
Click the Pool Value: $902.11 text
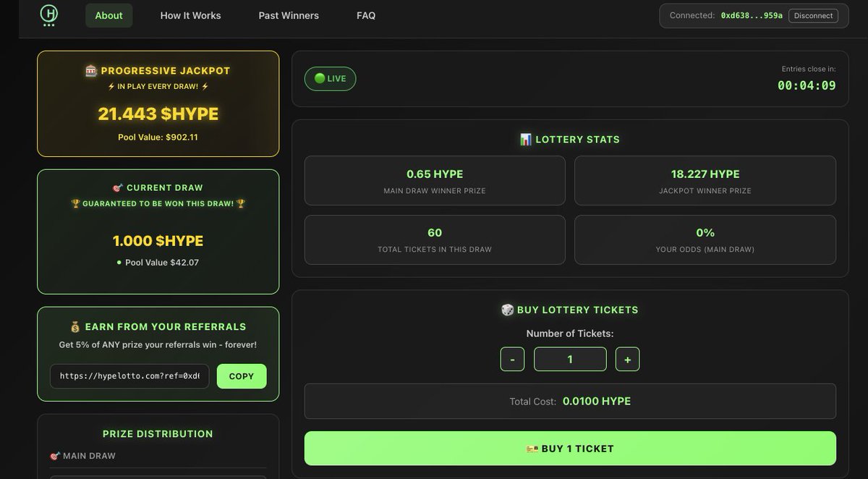(x=158, y=137)
